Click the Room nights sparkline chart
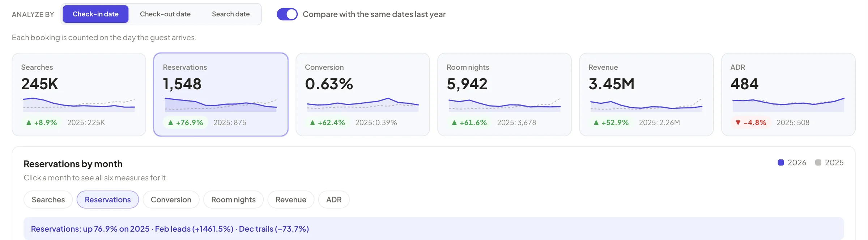This screenshot has width=868, height=240. (505, 104)
